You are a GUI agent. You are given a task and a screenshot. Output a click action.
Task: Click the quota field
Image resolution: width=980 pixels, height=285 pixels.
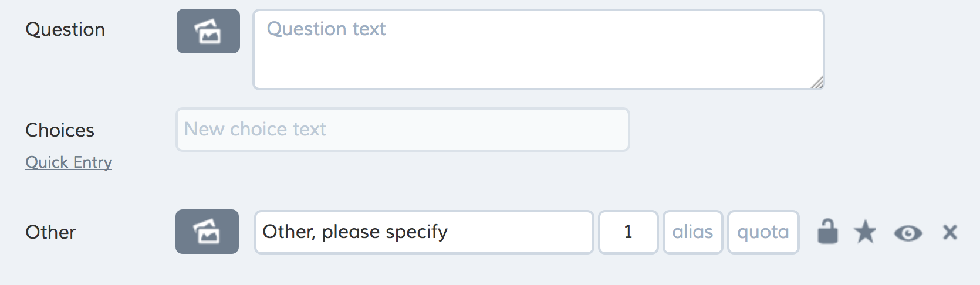click(763, 232)
